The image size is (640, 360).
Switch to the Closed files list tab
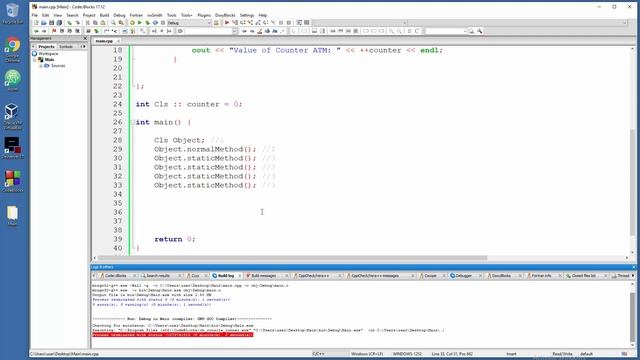coord(584,276)
